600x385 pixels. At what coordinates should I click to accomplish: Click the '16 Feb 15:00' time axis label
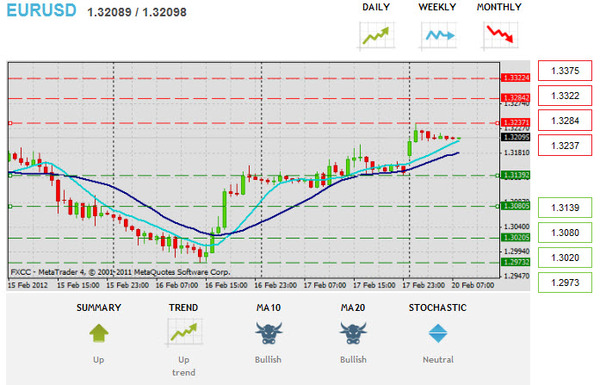(226, 285)
